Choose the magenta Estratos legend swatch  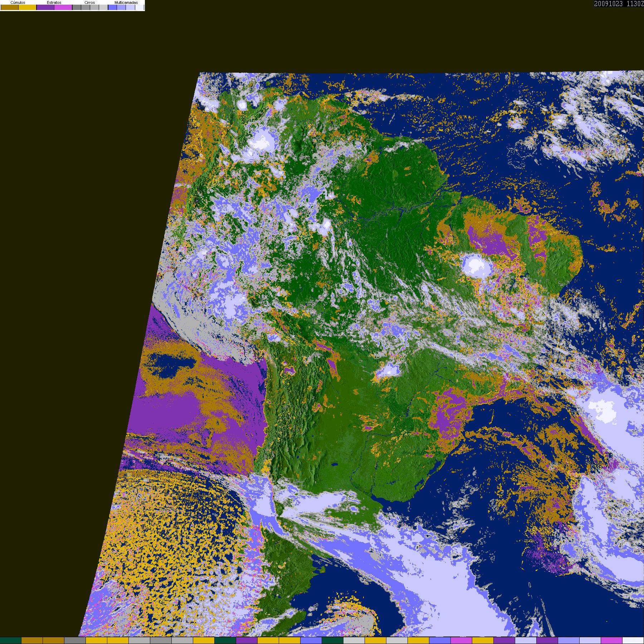point(63,7)
